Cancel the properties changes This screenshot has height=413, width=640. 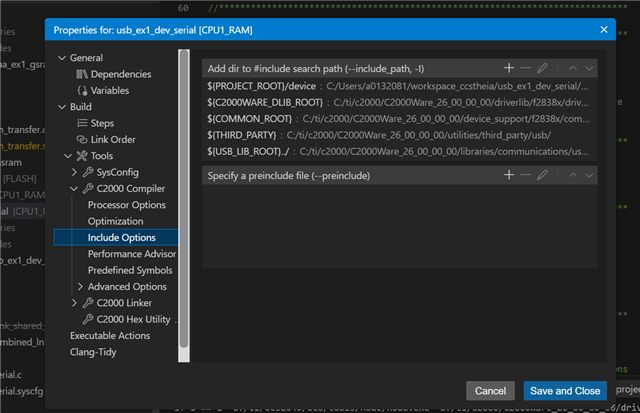[490, 391]
